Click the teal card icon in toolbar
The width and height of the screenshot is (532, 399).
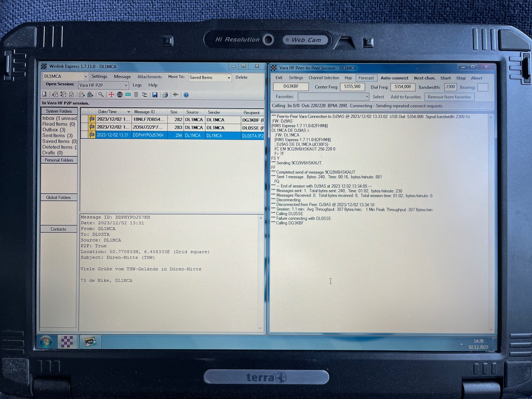pyautogui.click(x=128, y=95)
